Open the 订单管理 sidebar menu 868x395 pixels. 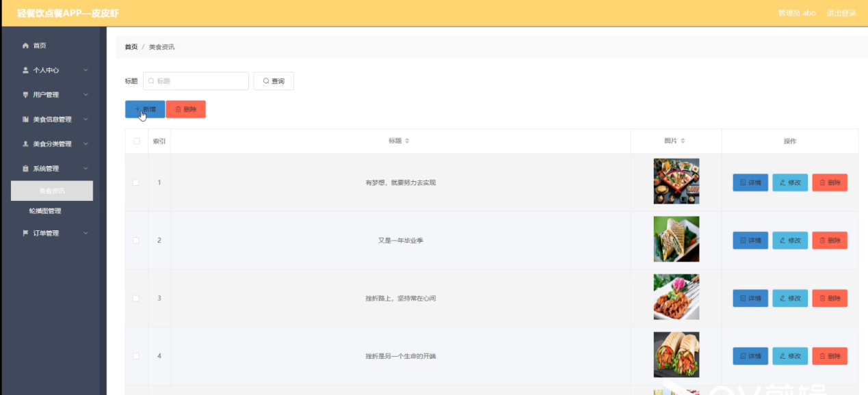click(x=52, y=233)
